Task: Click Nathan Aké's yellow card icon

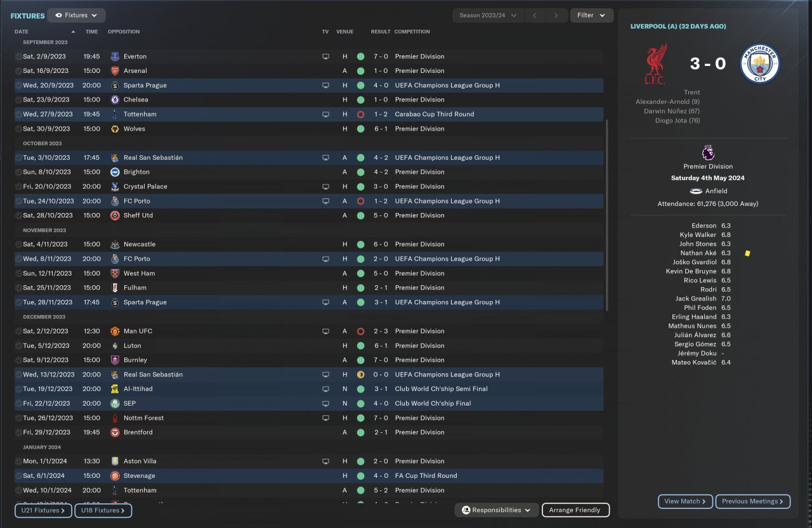Action: pyautogui.click(x=747, y=253)
